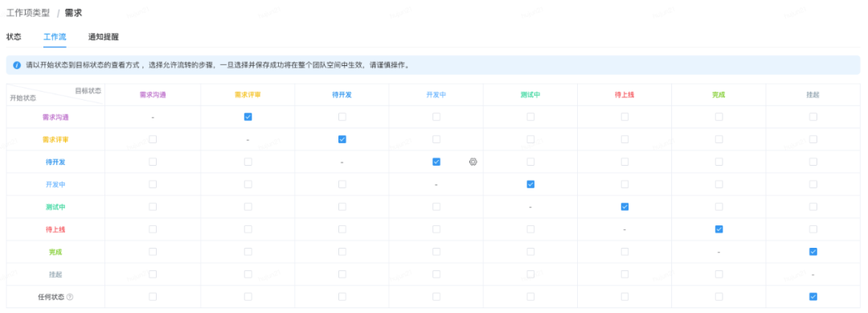Select the 工作流 tab
The image size is (868, 313).
click(55, 37)
